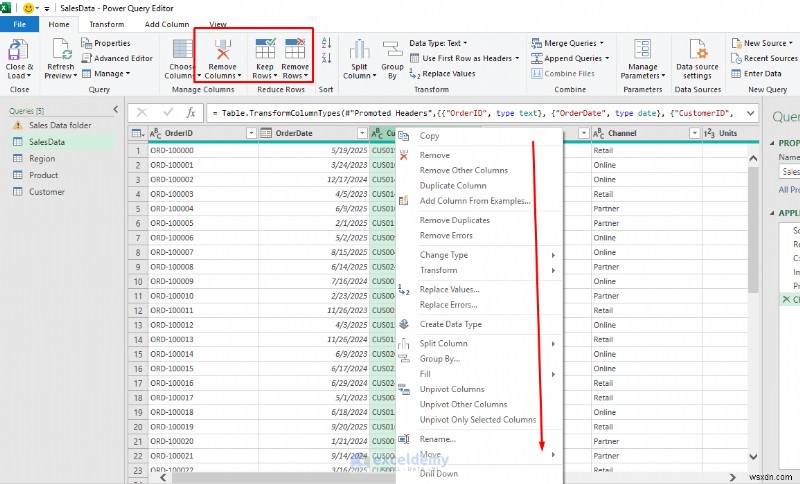This screenshot has width=800, height=484.
Task: Click the OrderDate column date type icon
Action: click(x=266, y=133)
